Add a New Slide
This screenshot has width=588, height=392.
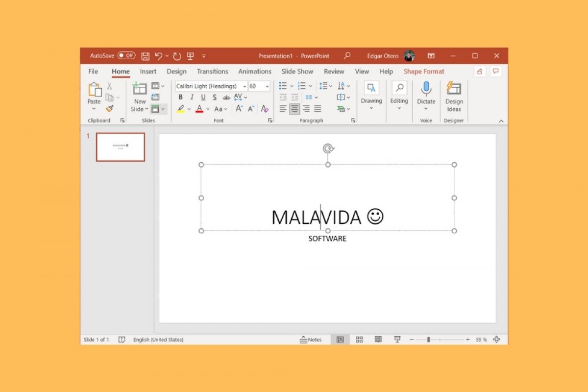(140, 97)
